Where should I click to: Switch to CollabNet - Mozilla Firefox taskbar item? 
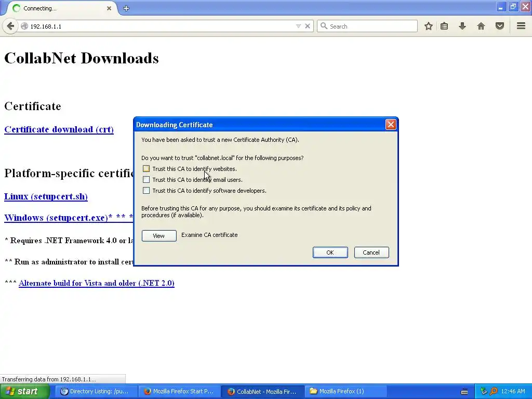262,391
